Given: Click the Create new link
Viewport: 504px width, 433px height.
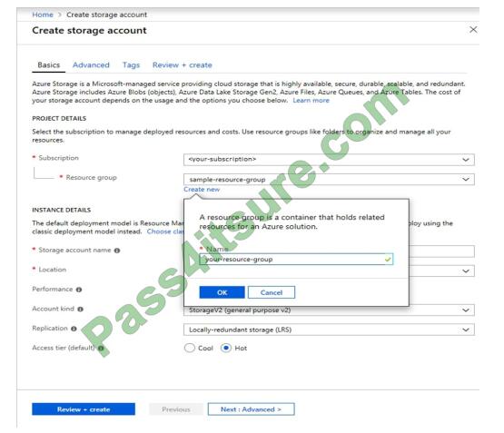Looking at the screenshot, I should [202, 190].
